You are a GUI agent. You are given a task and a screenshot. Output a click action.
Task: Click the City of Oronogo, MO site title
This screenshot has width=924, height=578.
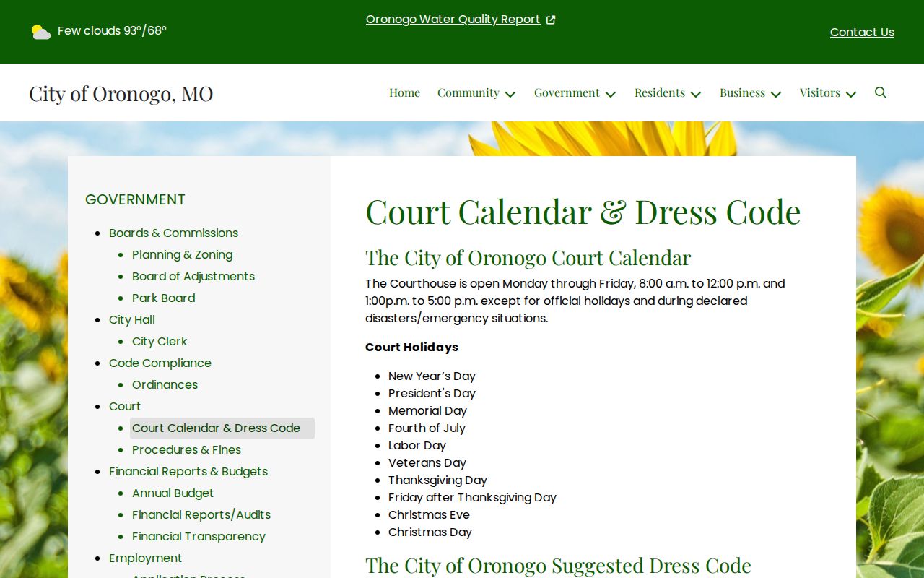click(x=121, y=93)
